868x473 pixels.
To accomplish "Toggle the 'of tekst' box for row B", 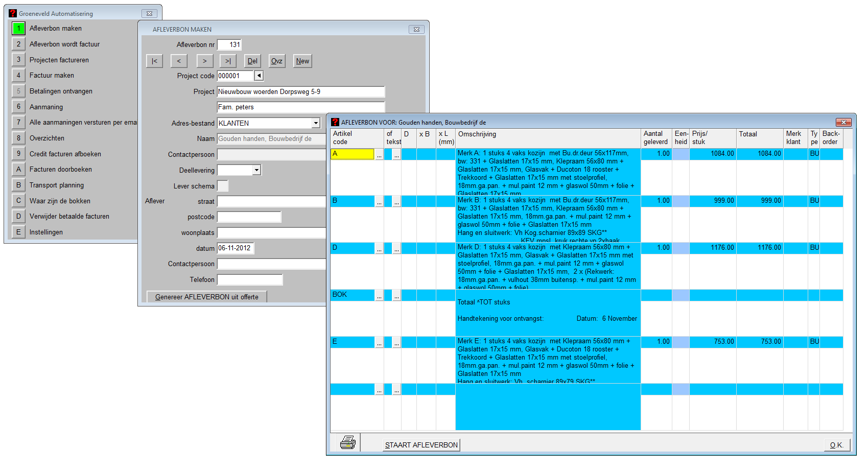I will click(388, 201).
